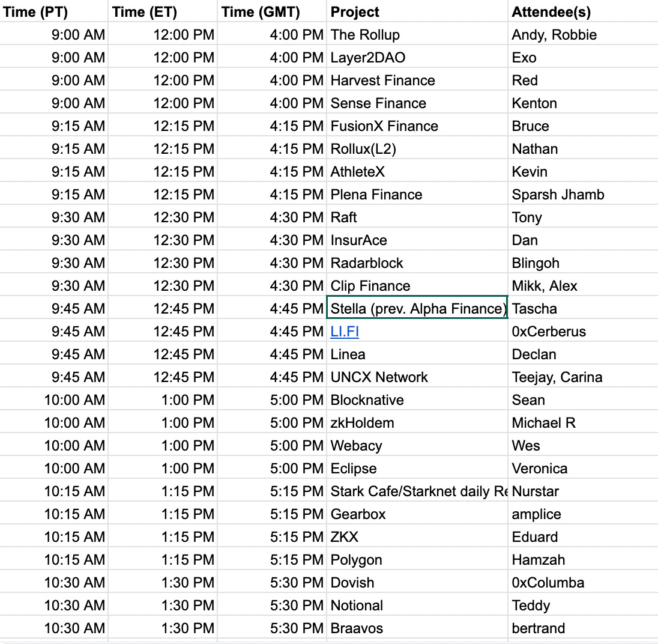Image resolution: width=658 pixels, height=644 pixels.
Task: Select attendee cell Sparsh Jhamb
Action: 584,194
